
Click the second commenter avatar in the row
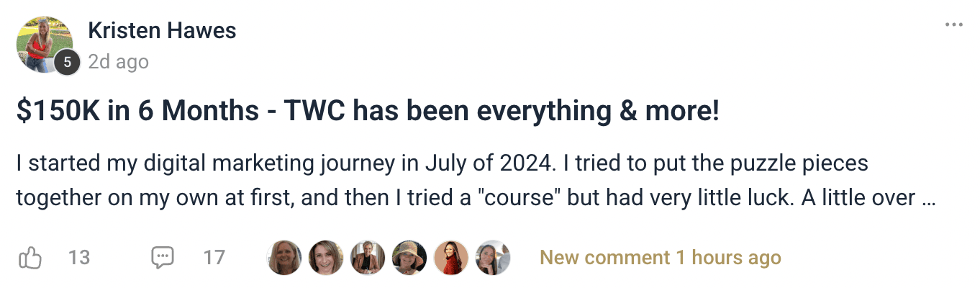pos(327,258)
